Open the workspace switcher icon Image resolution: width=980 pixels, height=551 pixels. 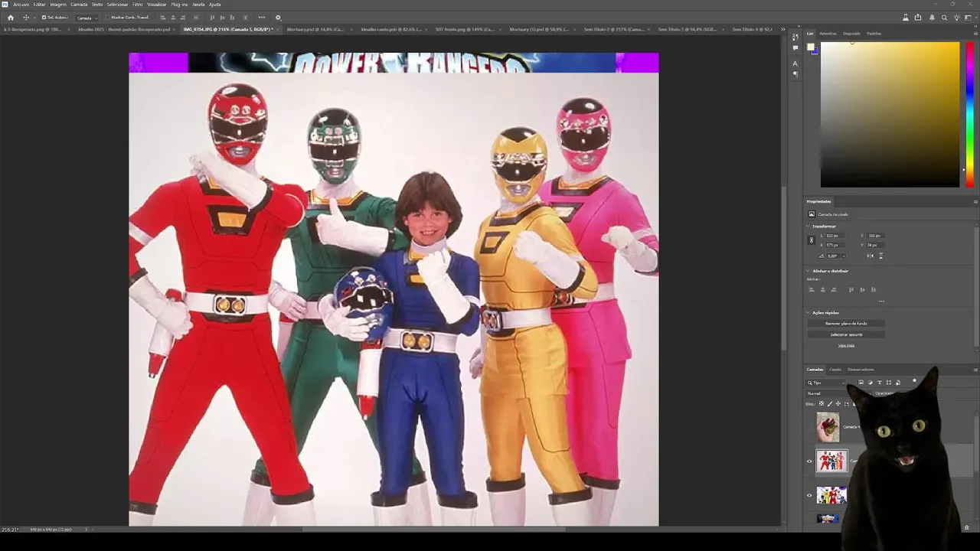(x=970, y=18)
